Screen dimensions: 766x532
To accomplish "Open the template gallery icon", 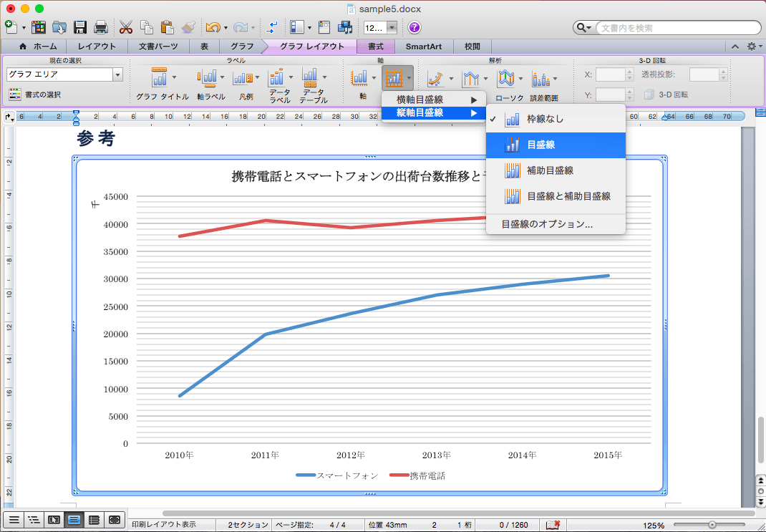I will tap(38, 27).
